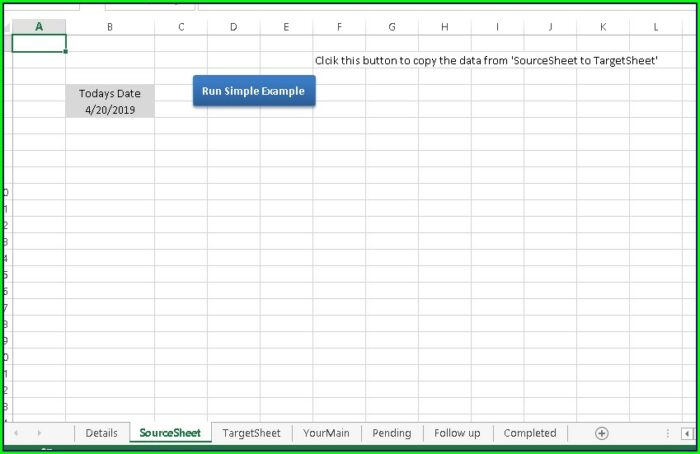Select the SourceSheet tab
700x454 pixels.
coord(170,433)
